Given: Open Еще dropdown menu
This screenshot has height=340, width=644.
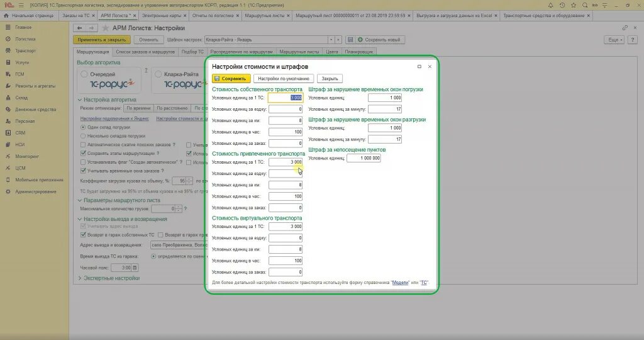Looking at the screenshot, I should [x=614, y=40].
